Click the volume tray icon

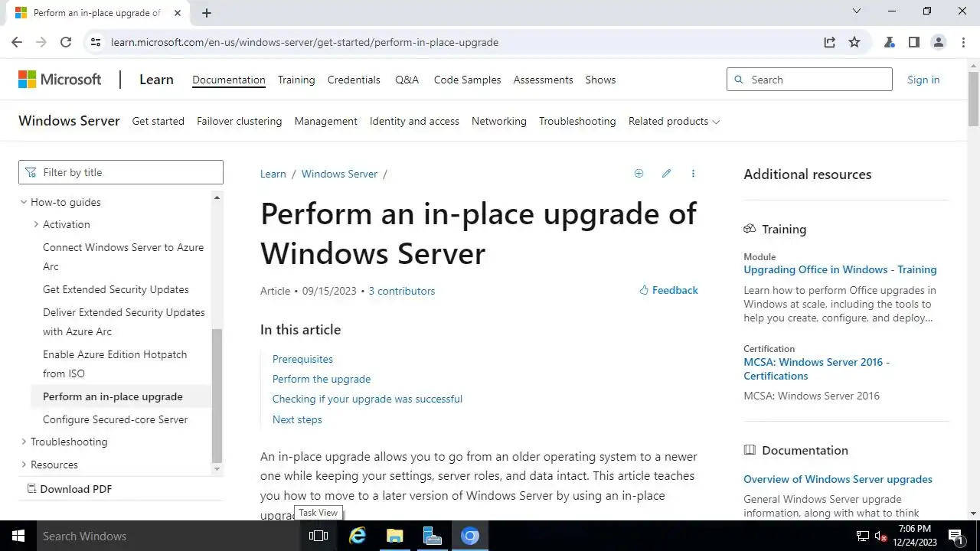coord(880,536)
